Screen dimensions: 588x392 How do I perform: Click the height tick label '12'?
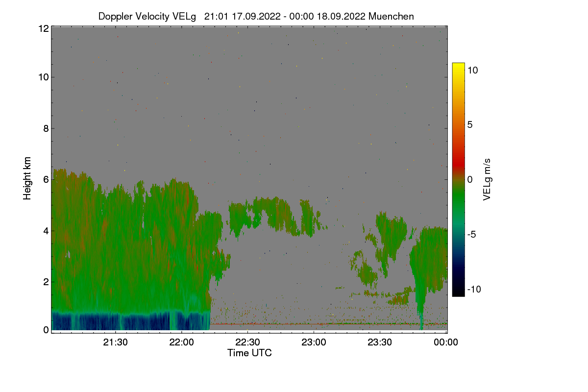click(x=43, y=28)
